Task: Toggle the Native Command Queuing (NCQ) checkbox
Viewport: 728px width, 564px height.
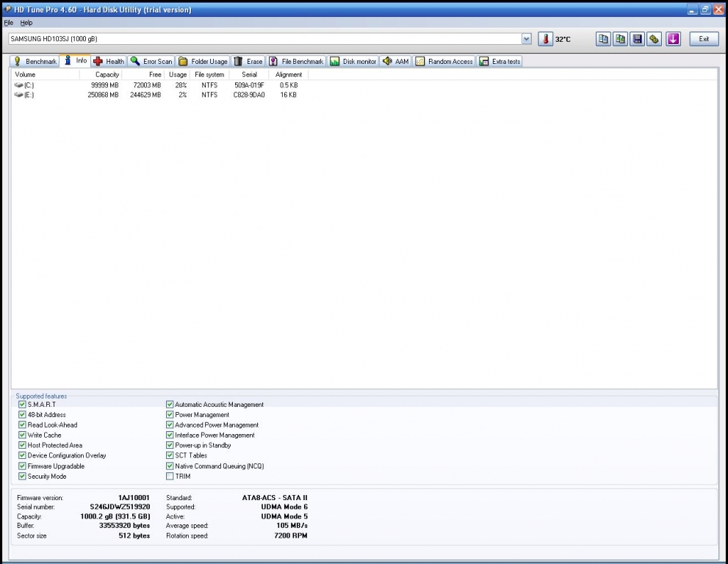Action: coord(170,466)
